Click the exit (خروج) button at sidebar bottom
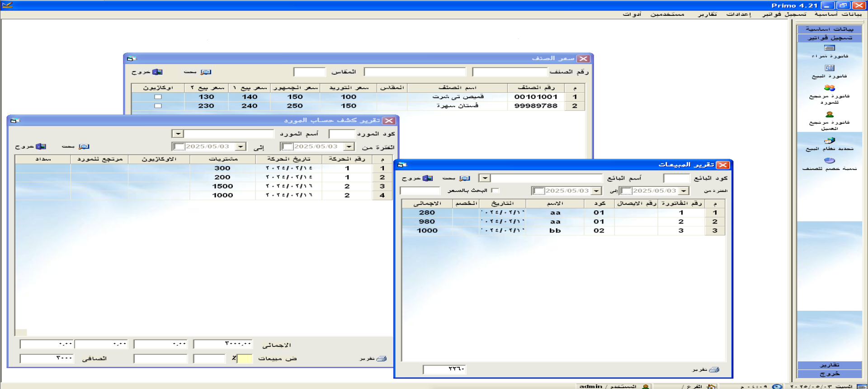This screenshot has width=868, height=389. (829, 374)
